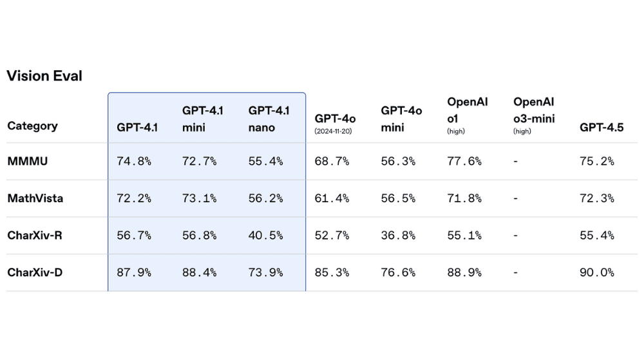Click the 85.3% GPT-4o CharXiv-D cell
Image resolution: width=644 pixels, height=362 pixels.
point(332,272)
